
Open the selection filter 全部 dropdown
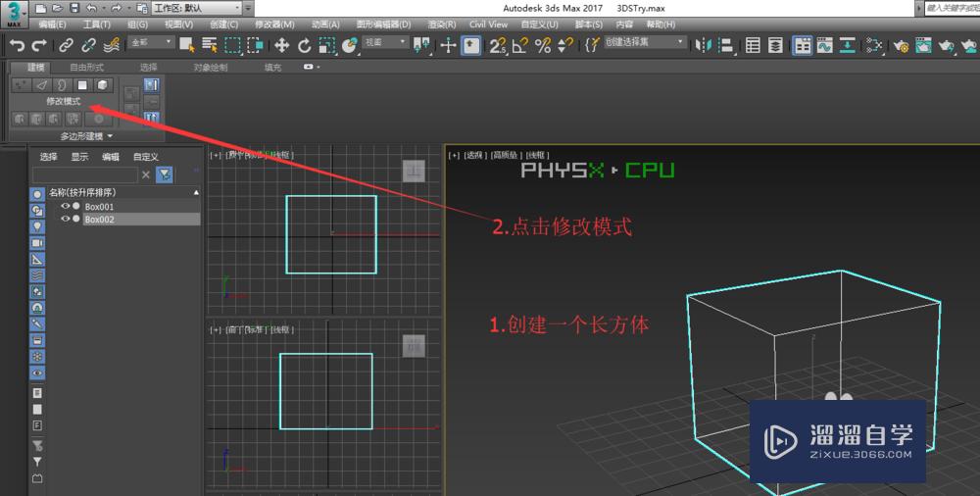tap(151, 42)
